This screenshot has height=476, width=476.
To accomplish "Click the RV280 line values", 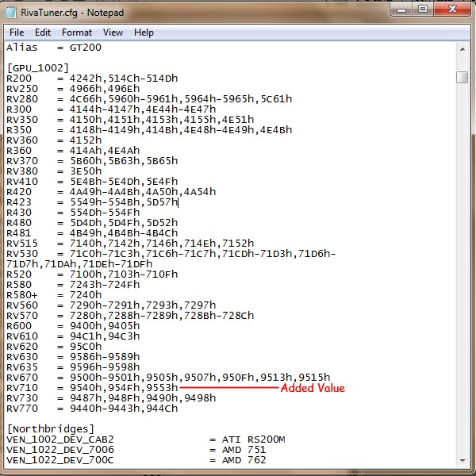I will click(x=181, y=99).
